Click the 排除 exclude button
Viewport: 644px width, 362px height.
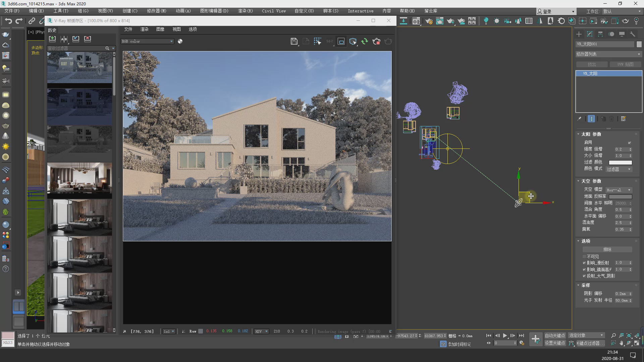[x=607, y=249]
